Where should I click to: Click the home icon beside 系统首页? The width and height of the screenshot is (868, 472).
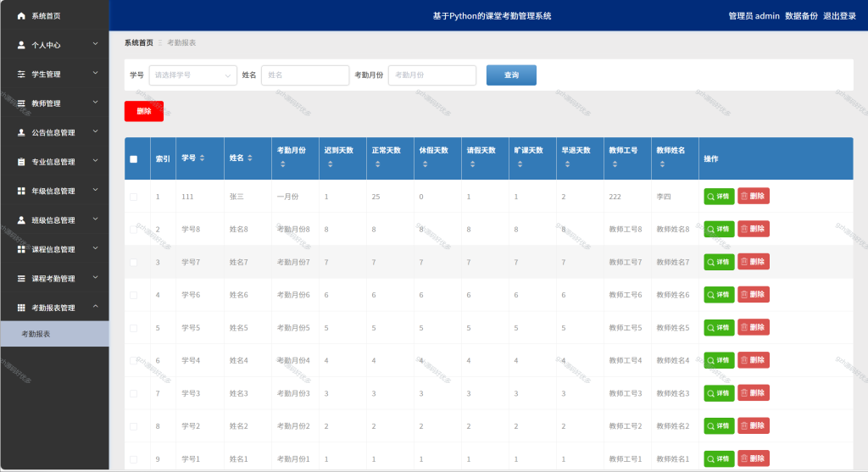[x=21, y=16]
